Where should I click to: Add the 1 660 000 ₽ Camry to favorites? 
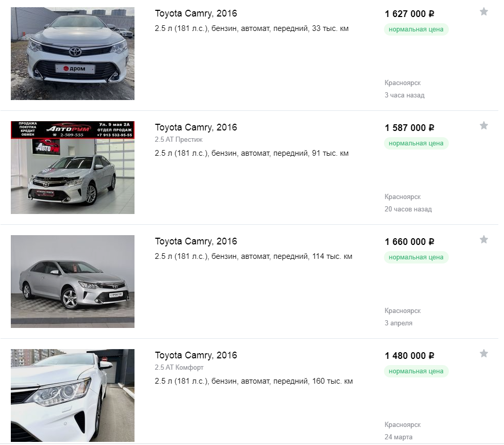point(483,240)
